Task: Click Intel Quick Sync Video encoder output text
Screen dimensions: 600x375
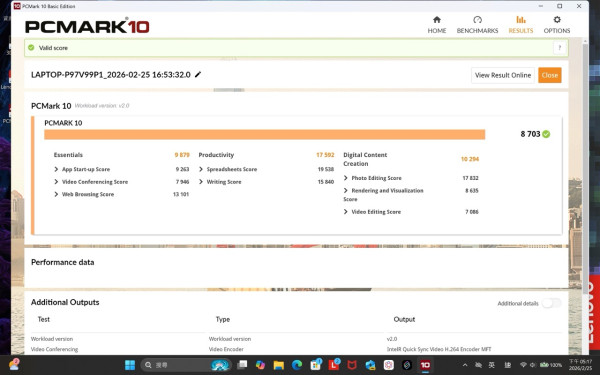Action: tap(439, 349)
